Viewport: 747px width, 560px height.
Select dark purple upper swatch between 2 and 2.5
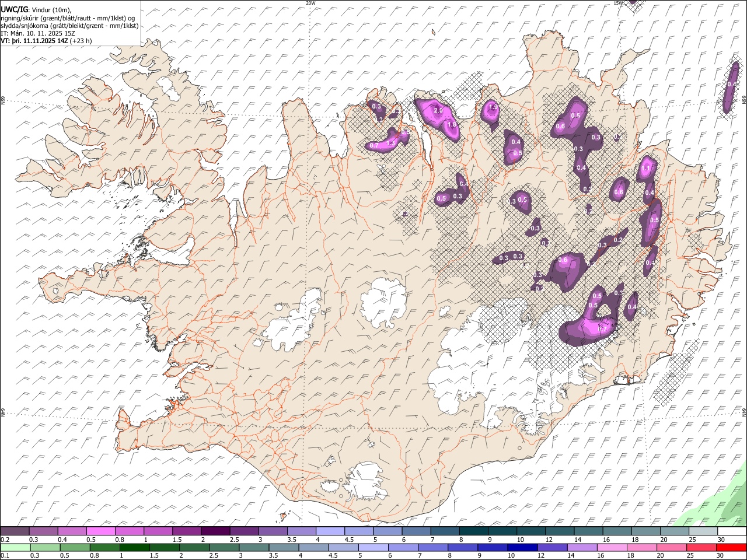[215, 531]
